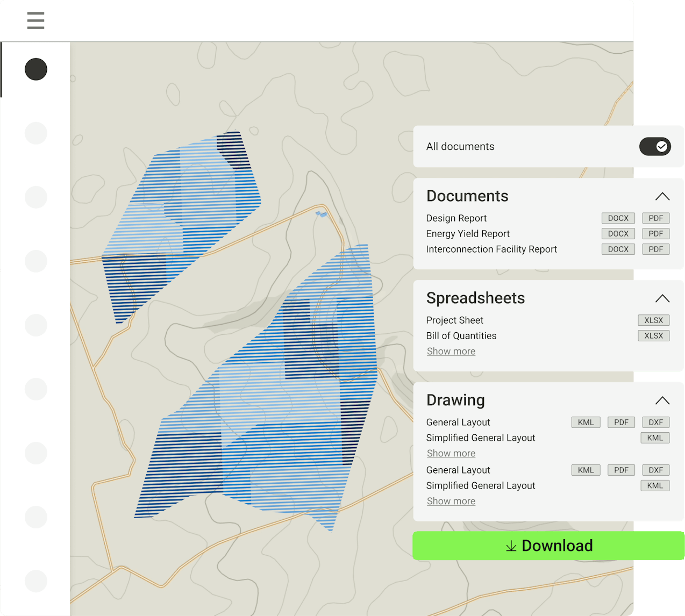
Task: Choose PDF for Interconnection Facility Report
Action: 655,249
